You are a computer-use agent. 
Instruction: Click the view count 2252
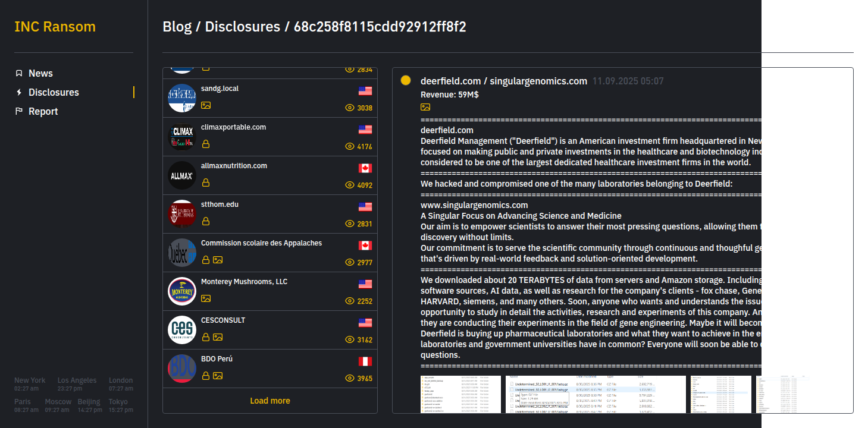click(365, 301)
